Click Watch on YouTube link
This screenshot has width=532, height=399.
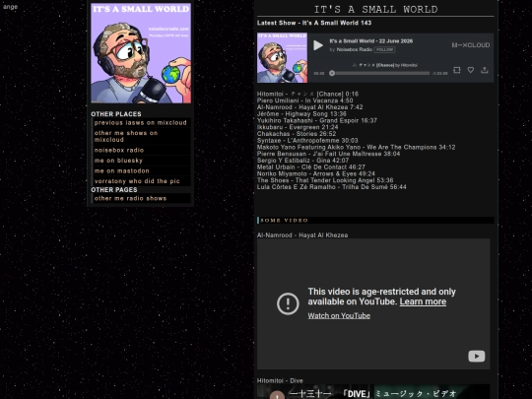(339, 315)
